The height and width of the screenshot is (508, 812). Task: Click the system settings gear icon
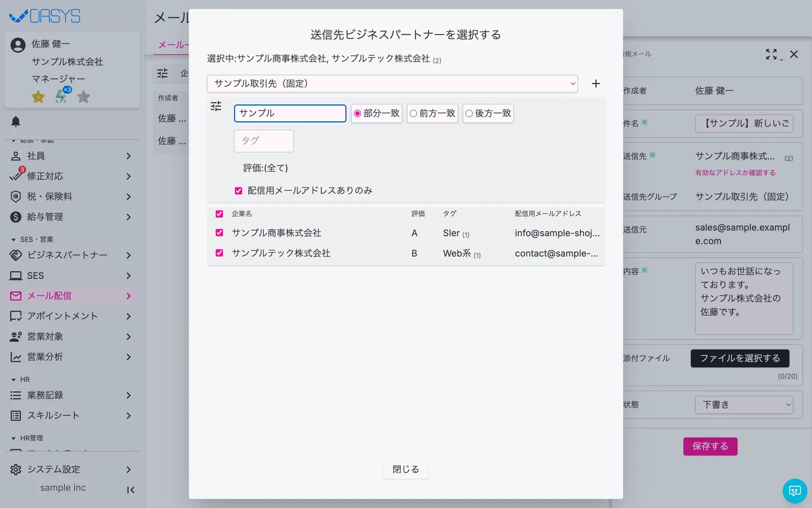16,470
